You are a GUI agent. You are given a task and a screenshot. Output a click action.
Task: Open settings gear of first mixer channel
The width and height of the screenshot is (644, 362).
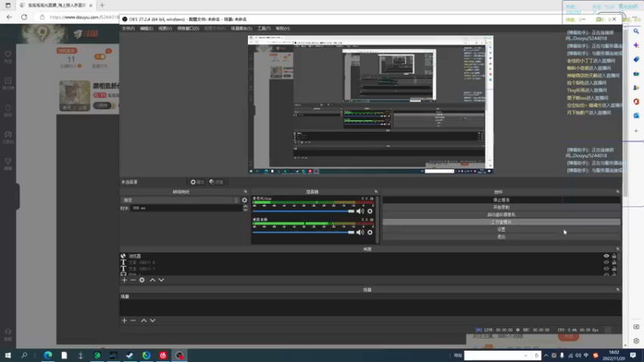tap(370, 211)
